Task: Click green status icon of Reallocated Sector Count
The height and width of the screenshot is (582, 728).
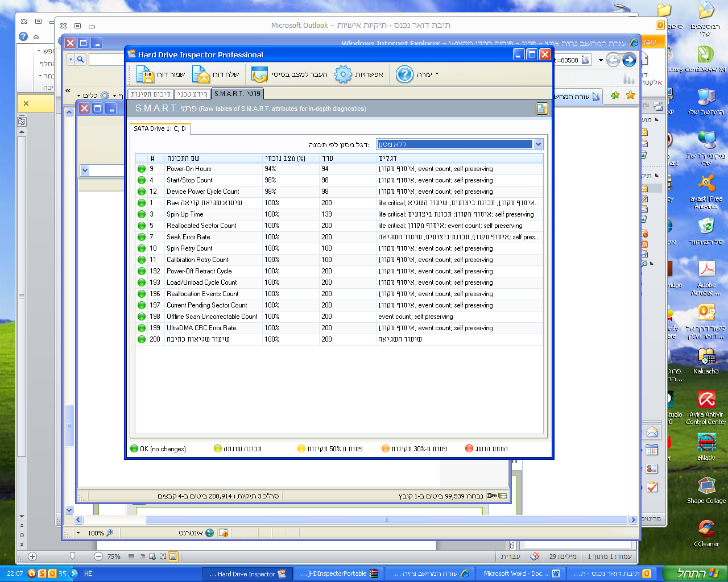Action: pos(142,226)
